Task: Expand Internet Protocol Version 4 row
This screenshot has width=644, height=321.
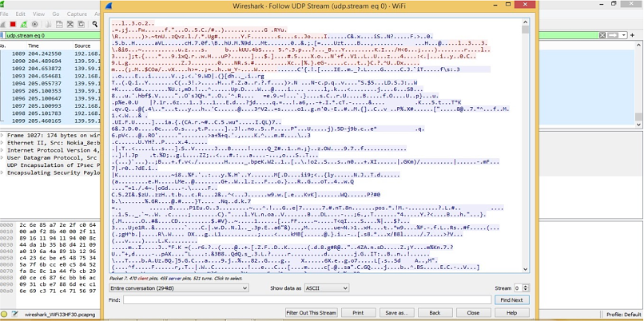Action: click(x=2, y=150)
